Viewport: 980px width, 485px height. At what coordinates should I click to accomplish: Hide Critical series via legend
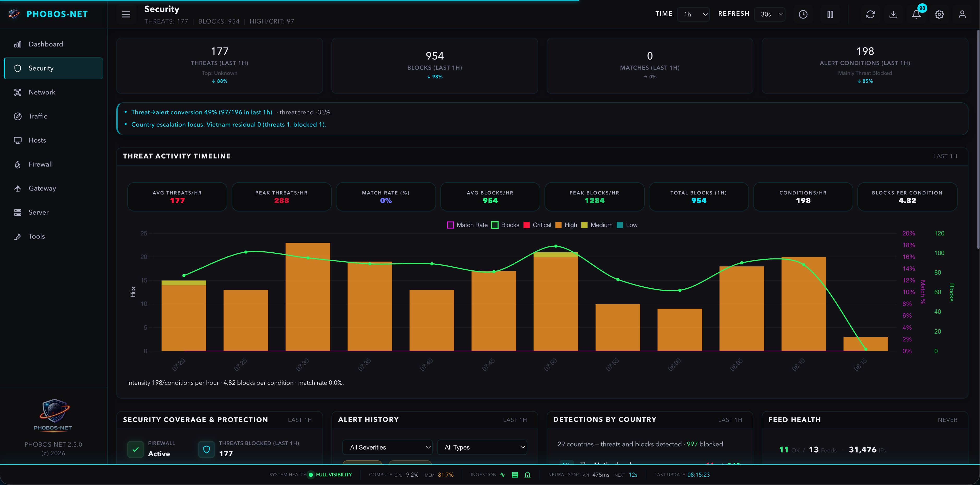coord(537,225)
